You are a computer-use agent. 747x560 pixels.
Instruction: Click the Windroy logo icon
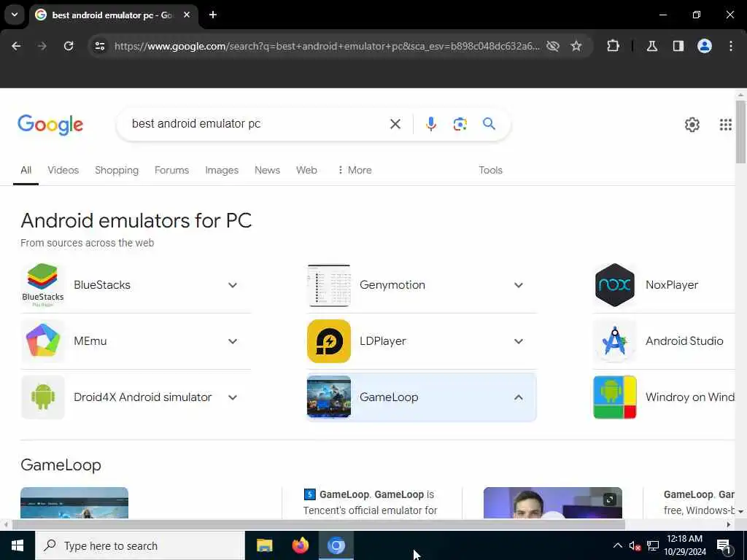pyautogui.click(x=615, y=397)
